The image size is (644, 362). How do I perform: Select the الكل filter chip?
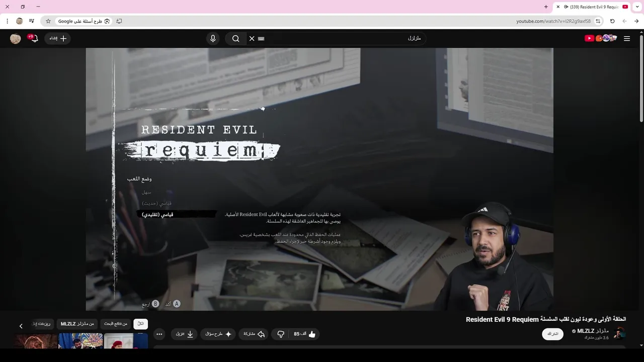pos(141,324)
